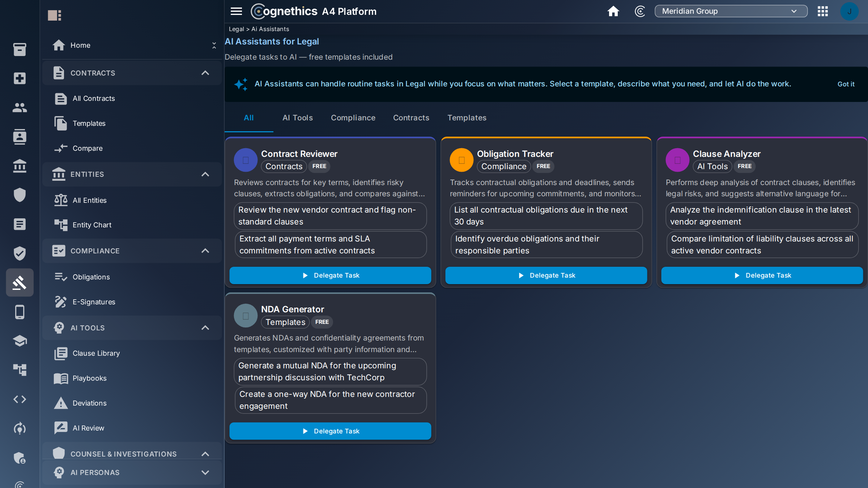
Task: Open Playbooks in sidebar
Action: tap(132, 378)
